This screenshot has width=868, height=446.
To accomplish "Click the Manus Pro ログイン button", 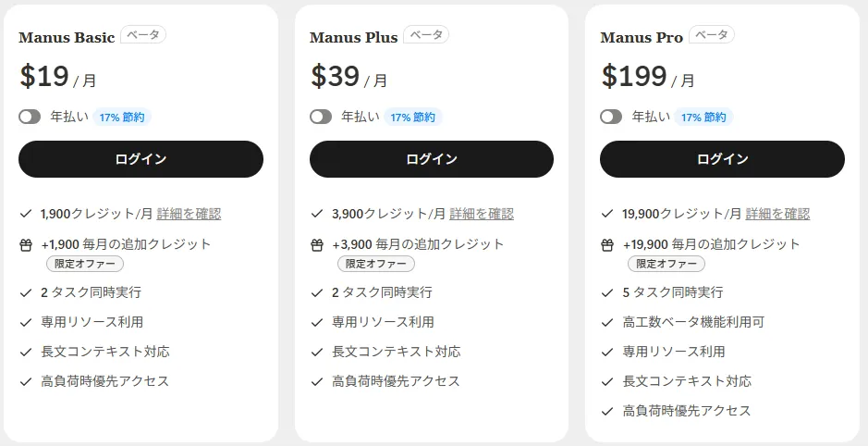I will [x=723, y=159].
